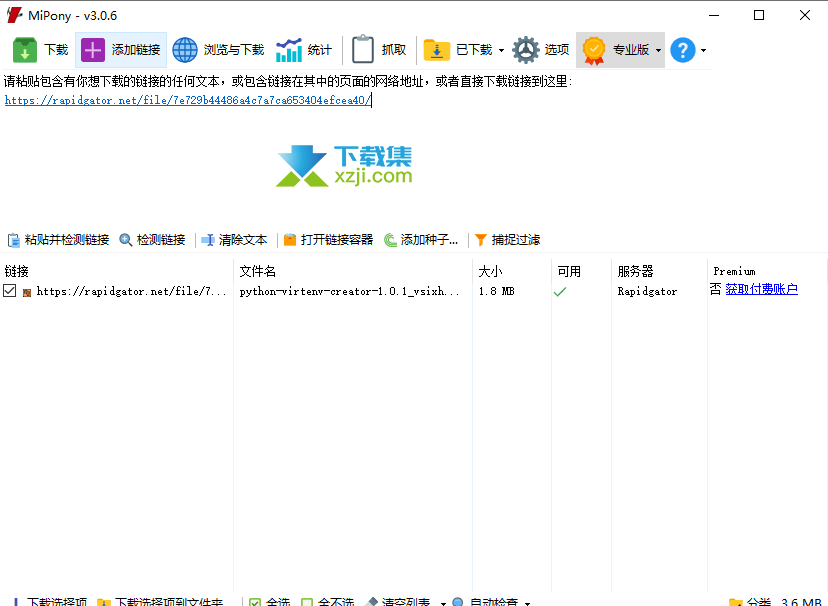Click the Rapidgator favicon in the link row
Viewport: 828px width, 606px height.
[27, 292]
